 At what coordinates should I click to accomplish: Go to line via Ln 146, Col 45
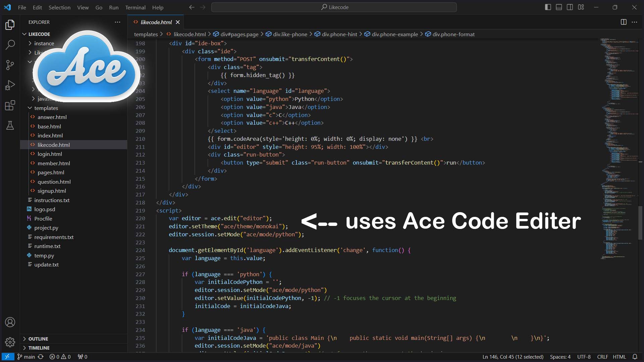coord(513,357)
